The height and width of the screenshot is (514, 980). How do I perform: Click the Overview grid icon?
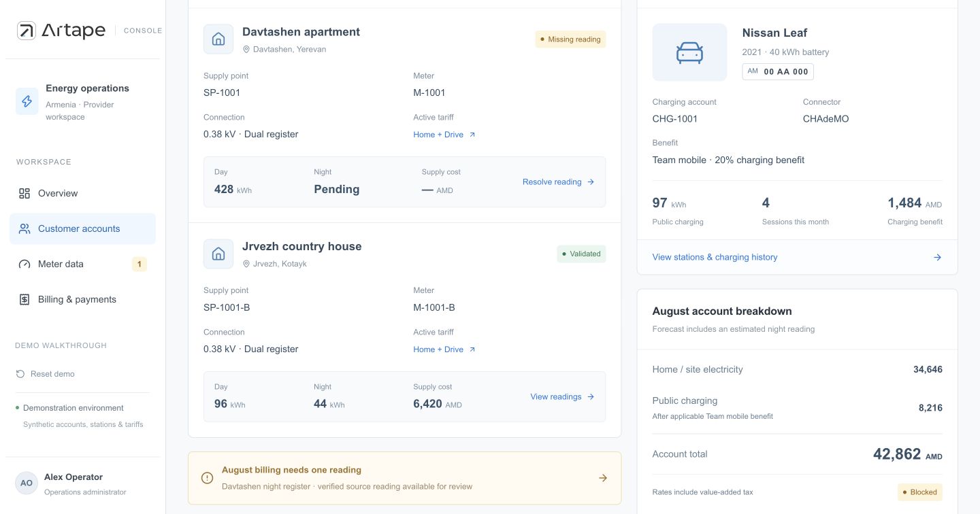click(24, 193)
